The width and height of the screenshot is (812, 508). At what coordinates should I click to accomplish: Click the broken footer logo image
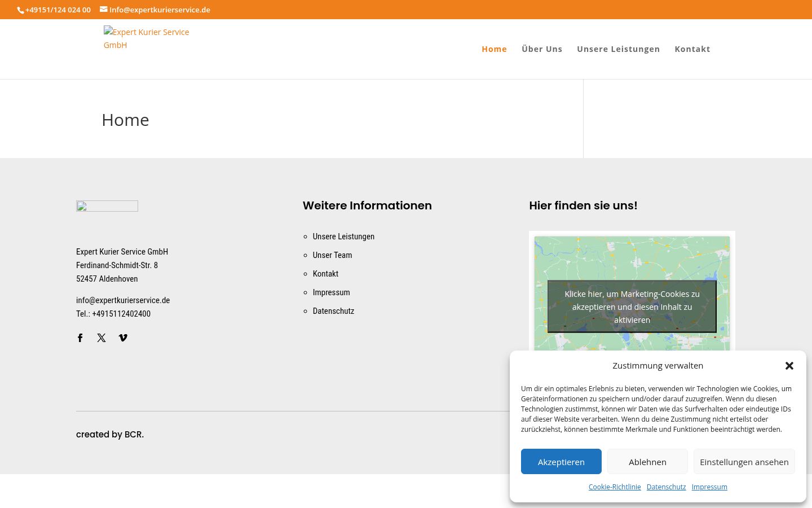107,206
